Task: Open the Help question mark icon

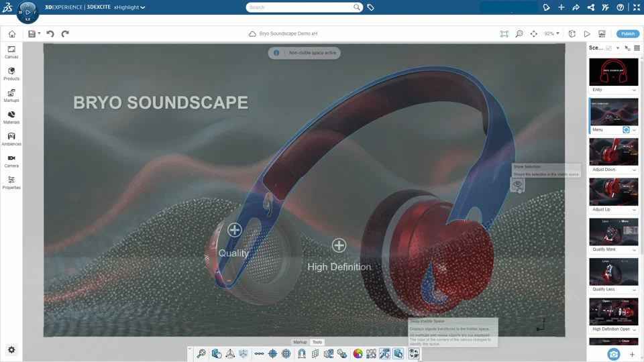Action: tap(620, 7)
